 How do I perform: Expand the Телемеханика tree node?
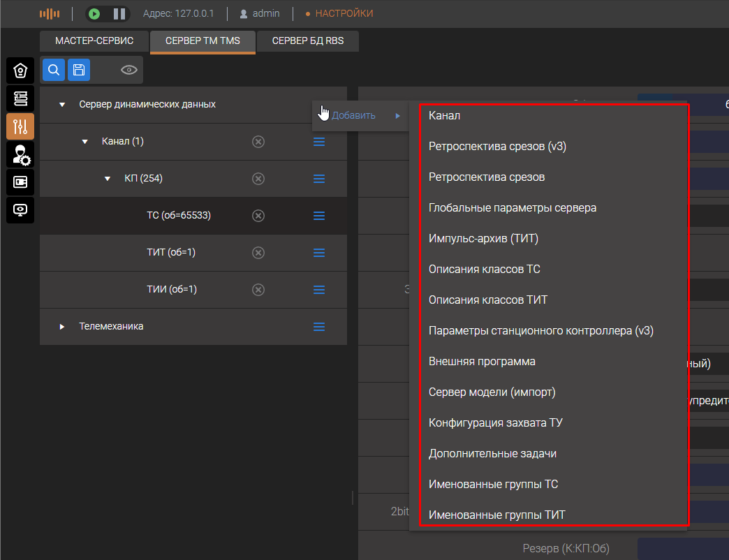pos(62,327)
